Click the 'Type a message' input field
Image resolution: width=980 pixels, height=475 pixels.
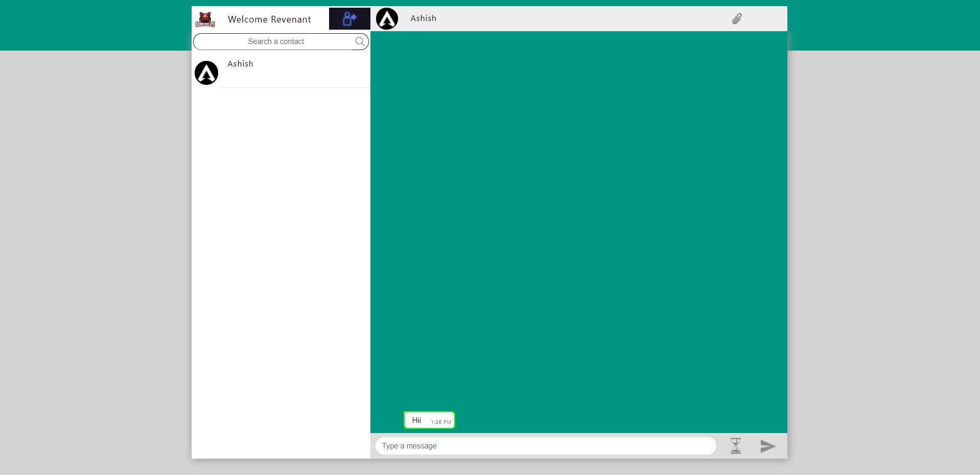[511, 445]
